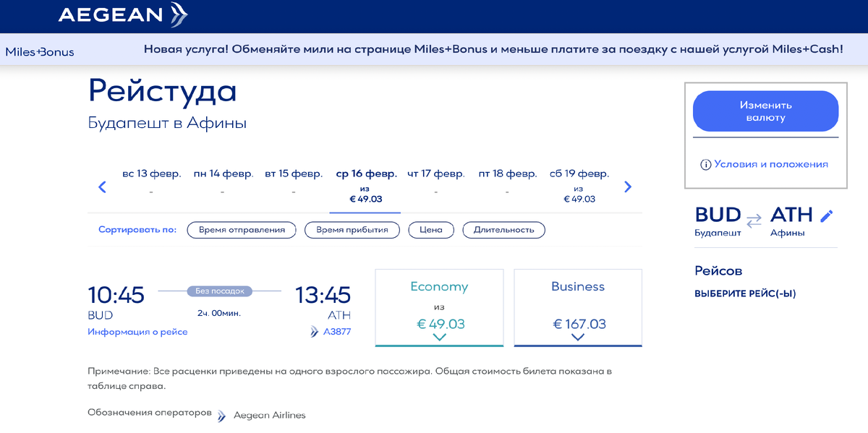Click the Изменить валюту button
This screenshot has width=868, height=433.
click(765, 110)
